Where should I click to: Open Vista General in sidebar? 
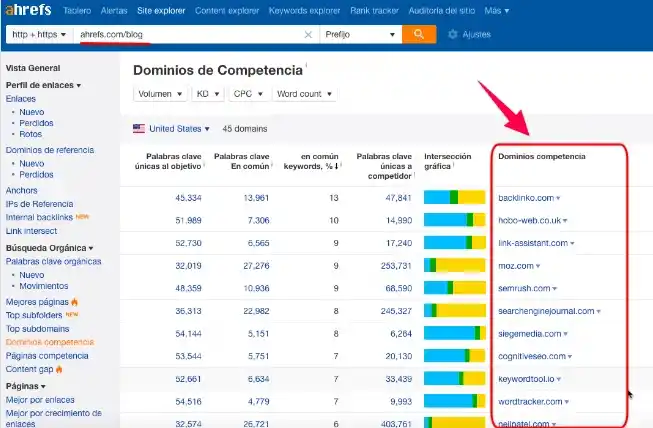coord(33,68)
